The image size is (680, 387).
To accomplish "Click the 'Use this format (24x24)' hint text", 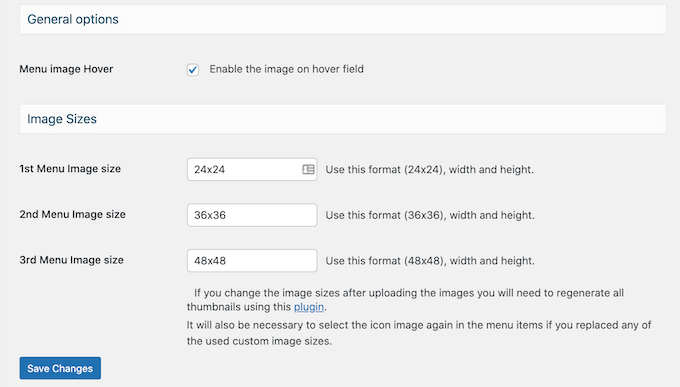I will pyautogui.click(x=430, y=170).
